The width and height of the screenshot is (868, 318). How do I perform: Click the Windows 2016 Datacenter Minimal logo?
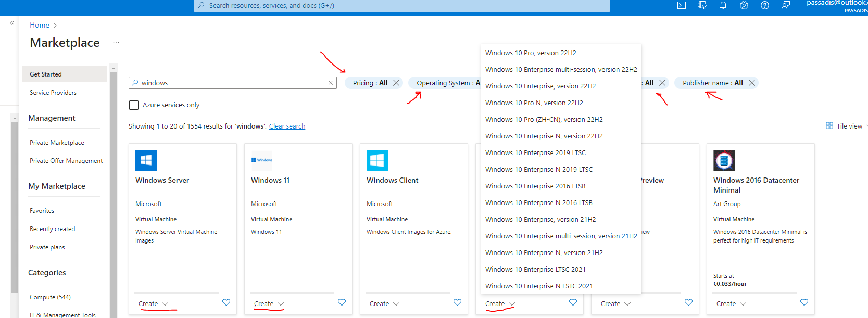(724, 160)
